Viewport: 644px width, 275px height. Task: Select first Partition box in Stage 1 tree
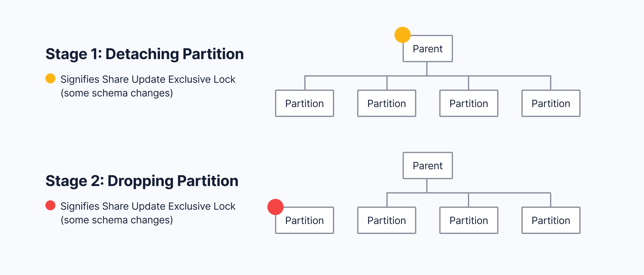(x=305, y=104)
